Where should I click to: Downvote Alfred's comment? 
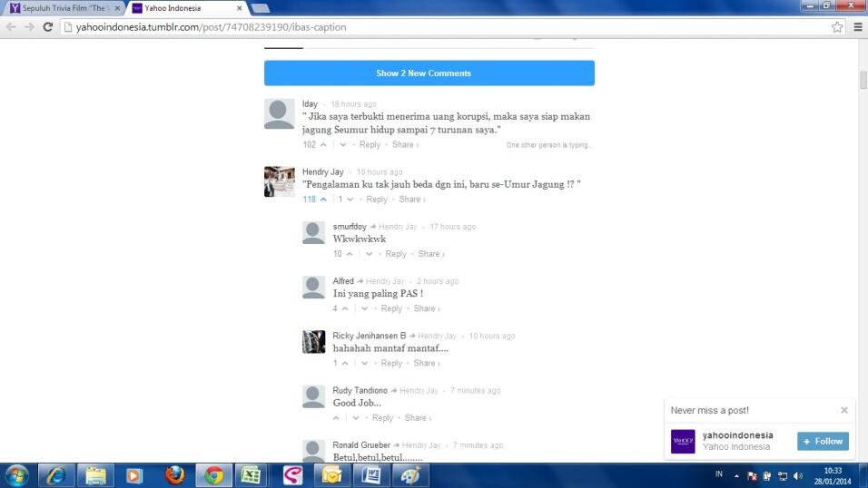365,308
